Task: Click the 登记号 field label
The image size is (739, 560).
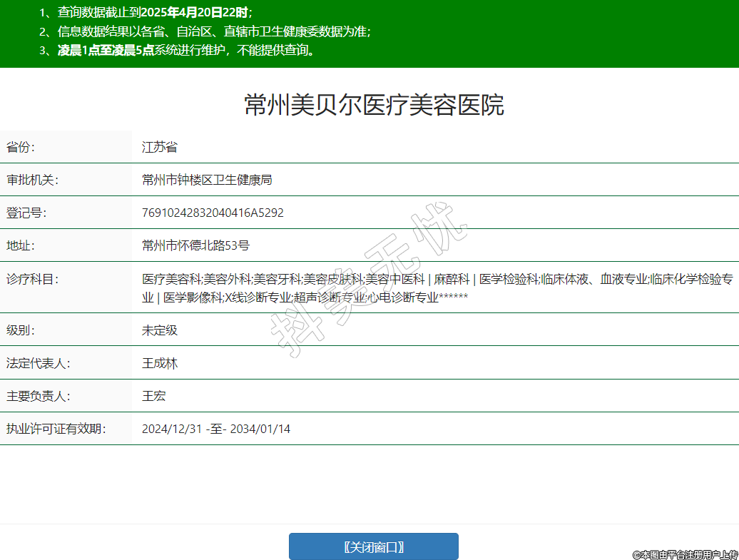Action: click(x=26, y=213)
